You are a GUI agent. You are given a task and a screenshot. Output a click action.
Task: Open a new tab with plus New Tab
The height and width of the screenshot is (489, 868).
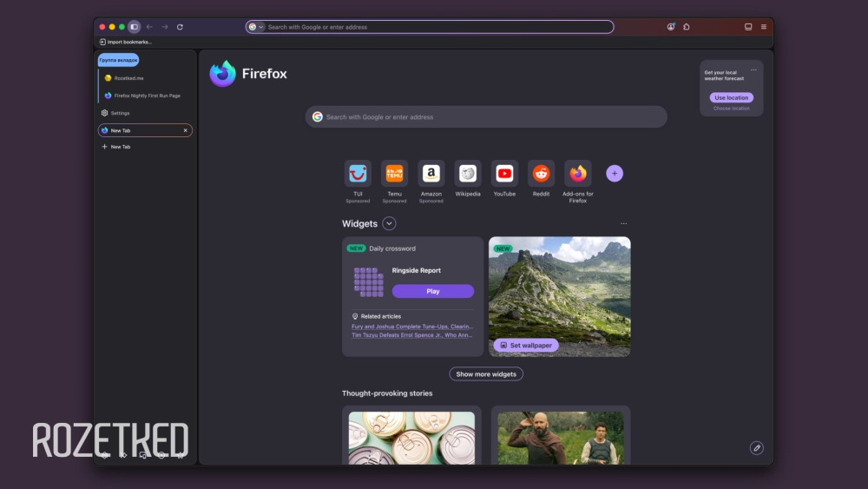[116, 147]
